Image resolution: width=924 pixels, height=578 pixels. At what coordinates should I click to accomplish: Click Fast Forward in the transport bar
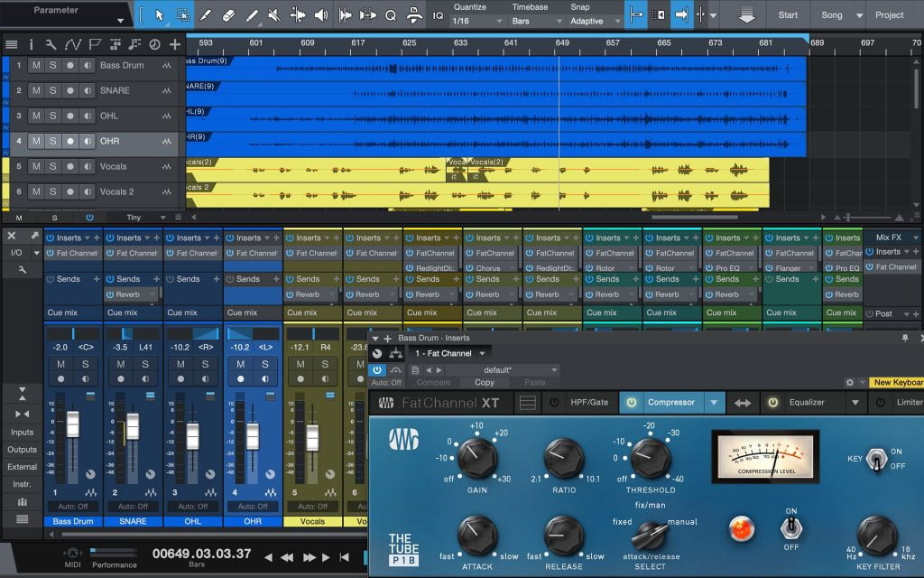tap(309, 557)
